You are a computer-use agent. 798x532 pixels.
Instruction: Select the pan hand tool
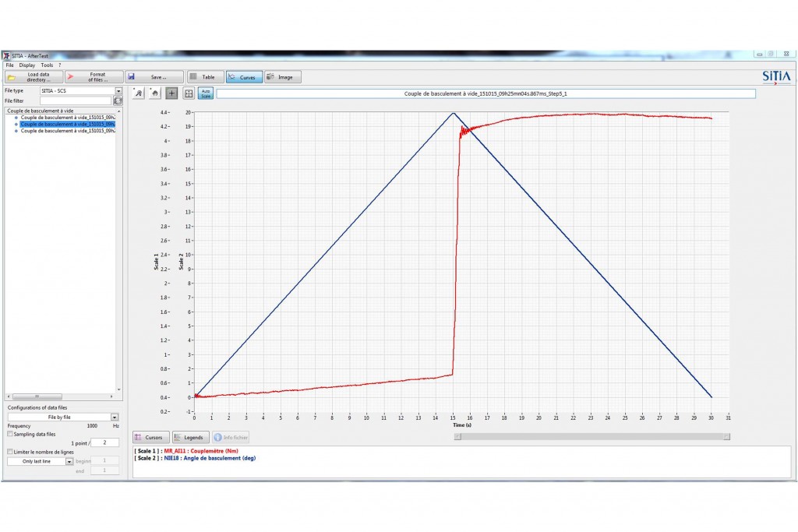pos(155,93)
